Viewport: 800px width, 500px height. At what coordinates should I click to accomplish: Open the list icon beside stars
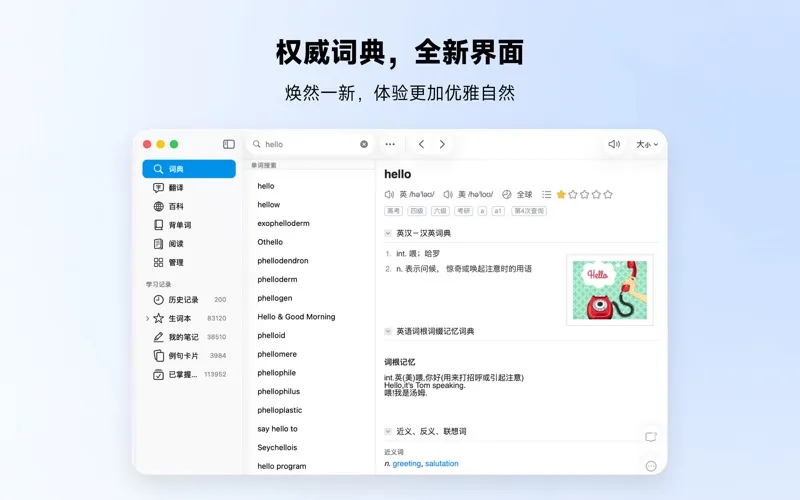pyautogui.click(x=546, y=194)
